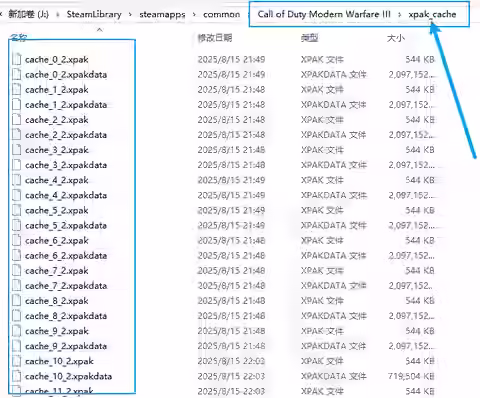Click the file icon of cache_0_2.xpak
This screenshot has height=398, width=480.
[x=16, y=59]
